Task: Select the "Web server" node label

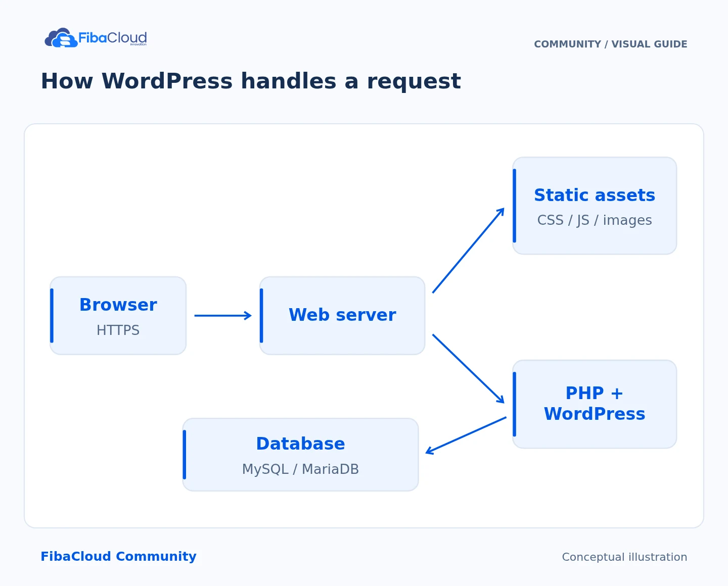Action: (x=342, y=315)
